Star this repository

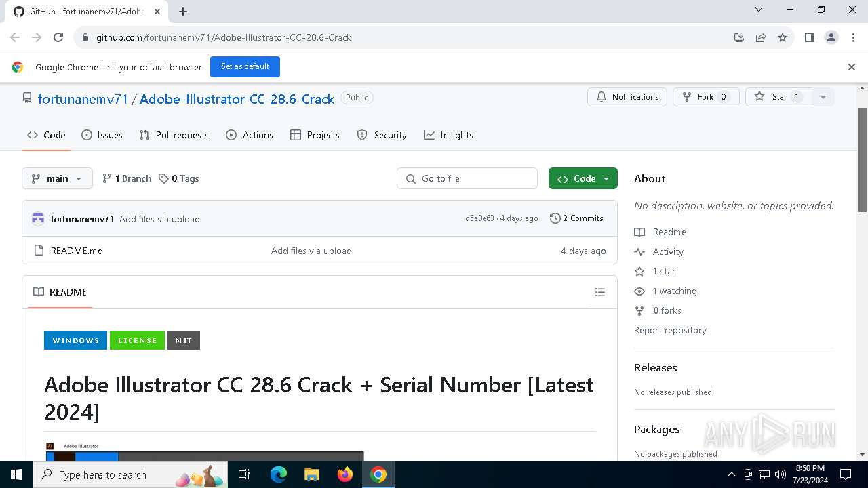pyautogui.click(x=778, y=97)
